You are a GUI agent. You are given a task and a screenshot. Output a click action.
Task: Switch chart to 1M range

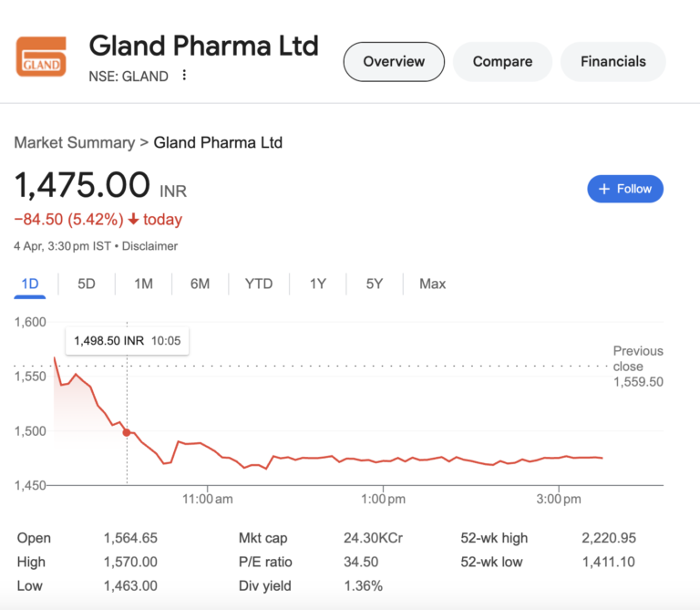click(x=143, y=284)
